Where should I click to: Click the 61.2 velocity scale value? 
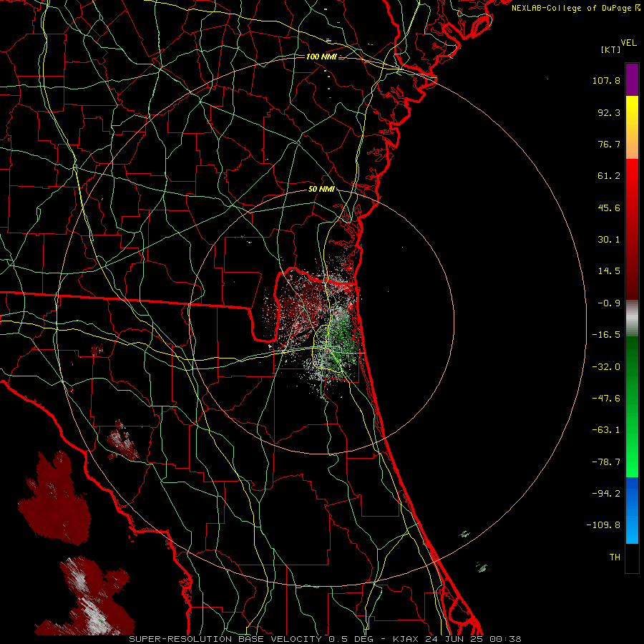pos(609,176)
